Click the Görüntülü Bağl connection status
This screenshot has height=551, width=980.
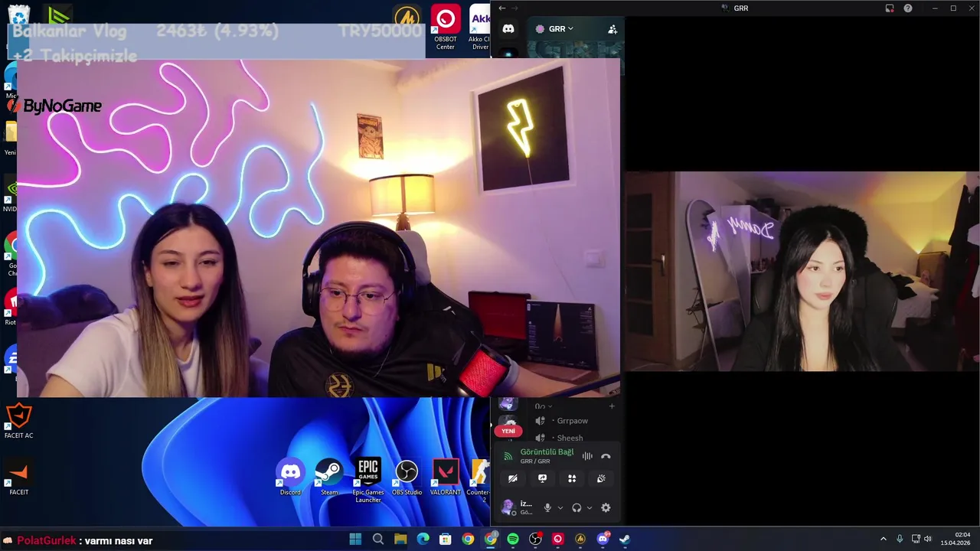coord(547,452)
